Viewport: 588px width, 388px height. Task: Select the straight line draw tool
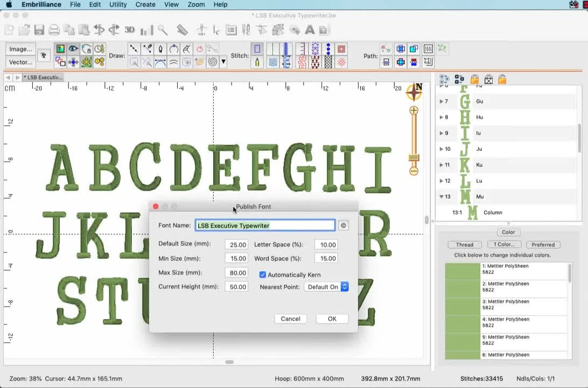[x=134, y=49]
